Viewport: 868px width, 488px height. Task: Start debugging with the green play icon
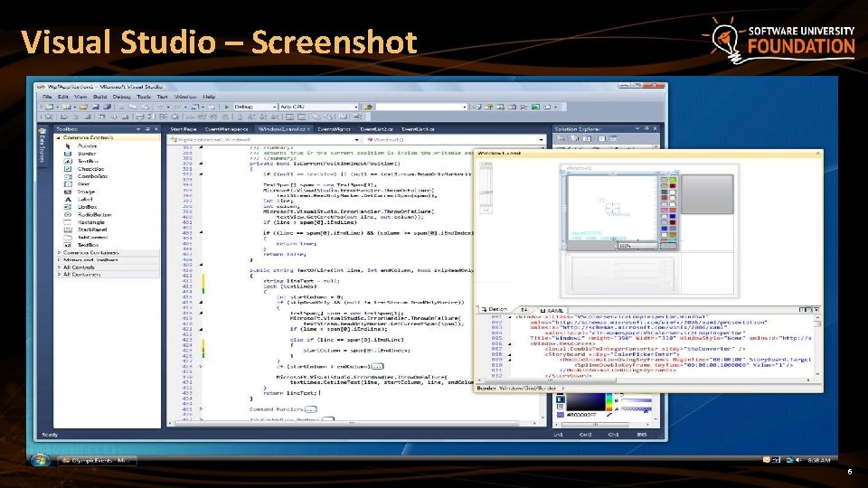click(226, 107)
